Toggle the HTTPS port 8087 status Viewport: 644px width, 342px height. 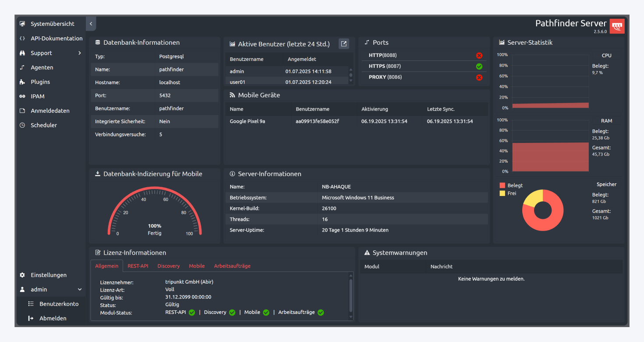tap(479, 66)
